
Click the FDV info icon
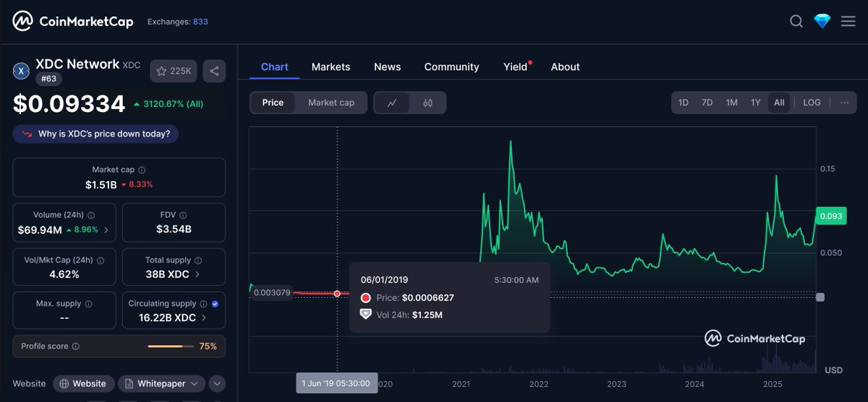[x=184, y=215]
